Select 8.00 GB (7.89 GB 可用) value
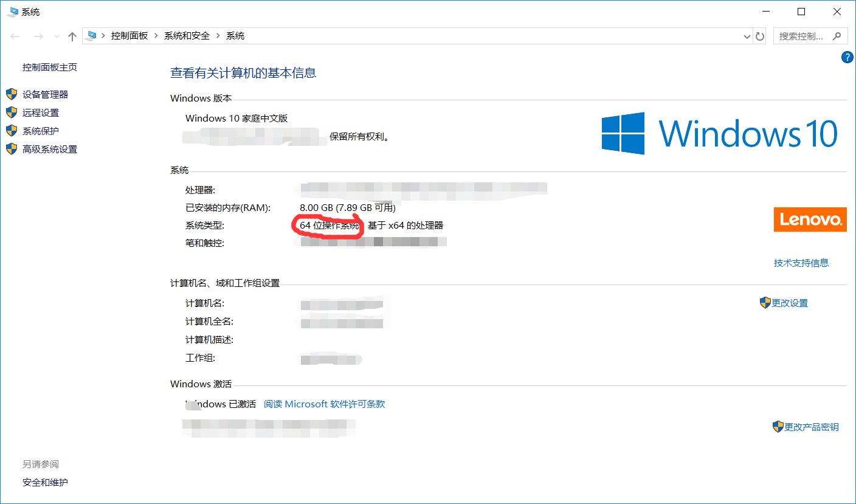 pyautogui.click(x=348, y=208)
